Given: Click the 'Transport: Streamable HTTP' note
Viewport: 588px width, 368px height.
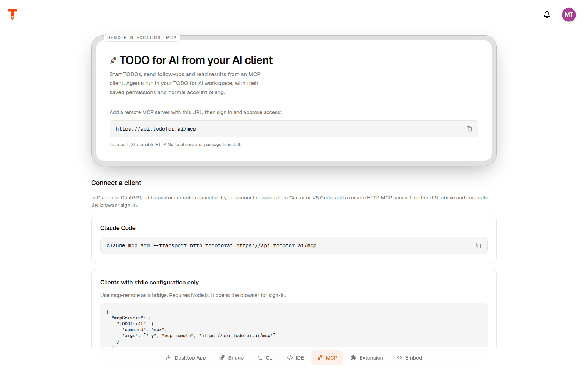Looking at the screenshot, I should point(175,145).
